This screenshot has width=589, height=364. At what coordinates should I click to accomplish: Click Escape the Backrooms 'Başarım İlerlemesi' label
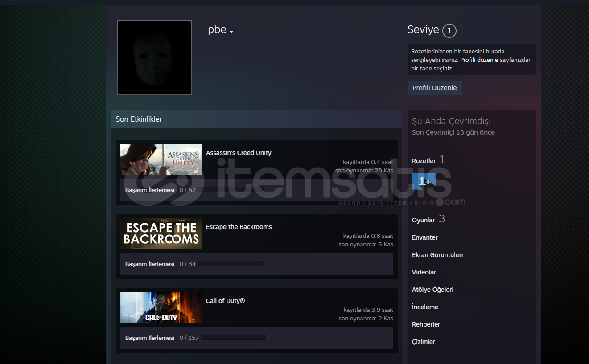click(150, 264)
